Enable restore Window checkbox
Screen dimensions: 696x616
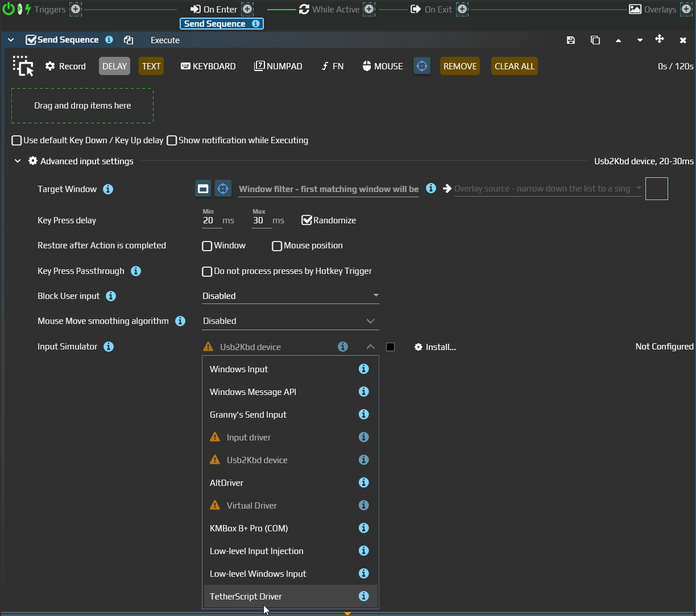[x=208, y=246]
